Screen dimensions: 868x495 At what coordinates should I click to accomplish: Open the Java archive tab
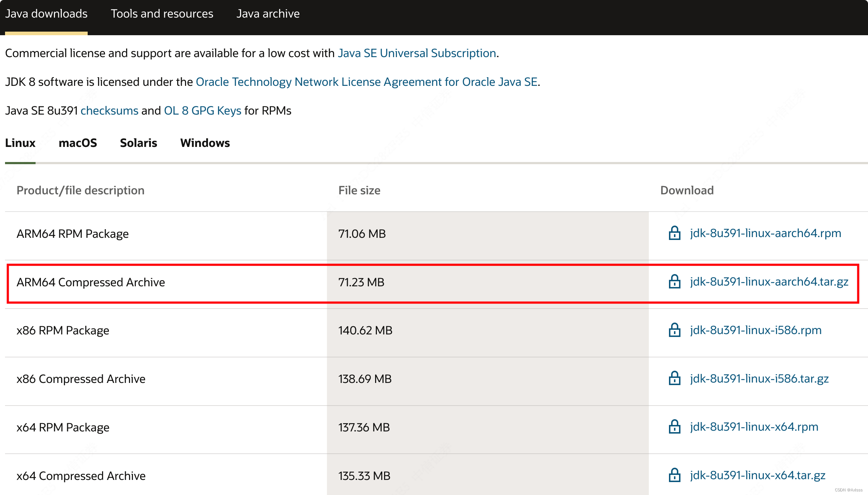(268, 14)
